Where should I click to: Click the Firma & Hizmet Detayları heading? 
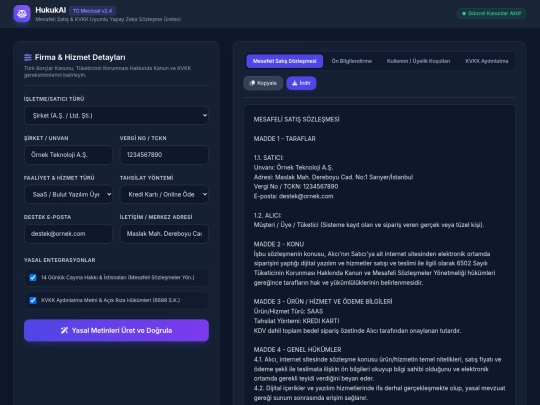(x=80, y=57)
